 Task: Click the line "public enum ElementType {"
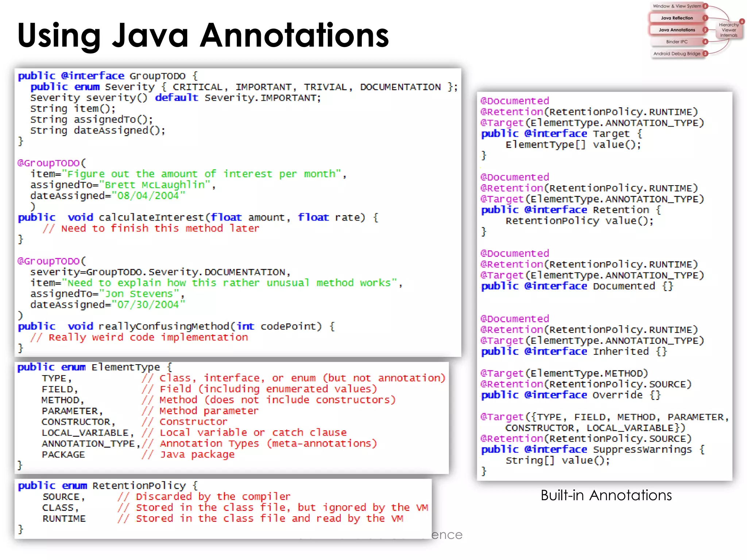point(95,367)
